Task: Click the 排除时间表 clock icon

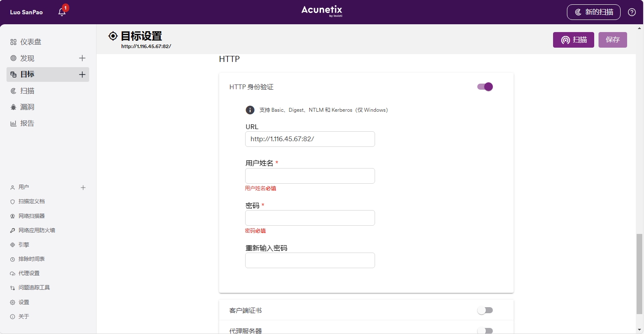Action: pyautogui.click(x=13, y=259)
